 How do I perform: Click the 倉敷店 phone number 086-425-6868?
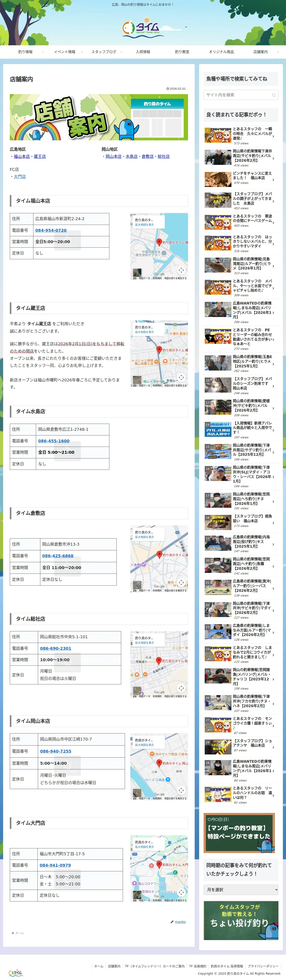58,556
